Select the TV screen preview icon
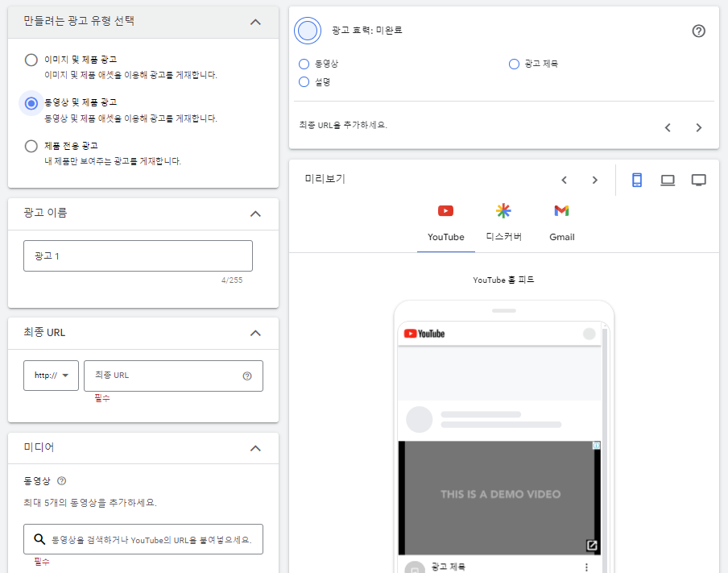Screen dimensions: 728x573 point(698,180)
